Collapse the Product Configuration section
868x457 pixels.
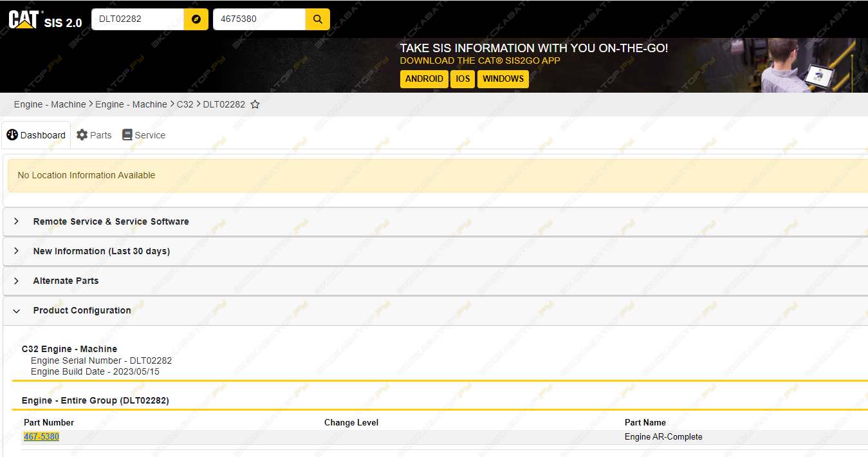coord(435,310)
